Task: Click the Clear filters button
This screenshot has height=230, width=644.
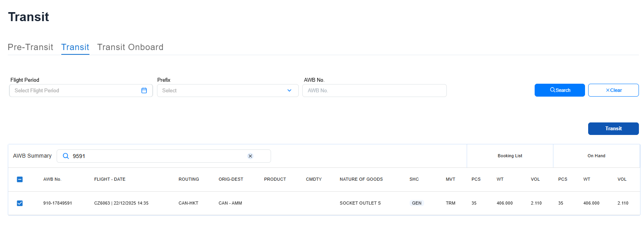Action: [x=613, y=90]
